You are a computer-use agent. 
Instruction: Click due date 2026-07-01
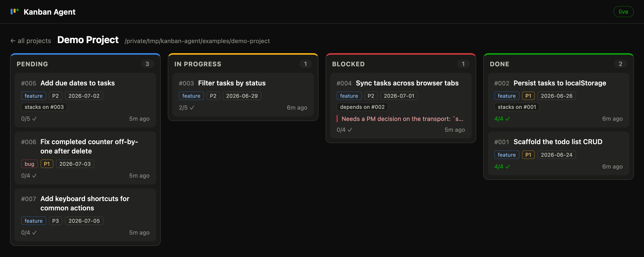[399, 96]
